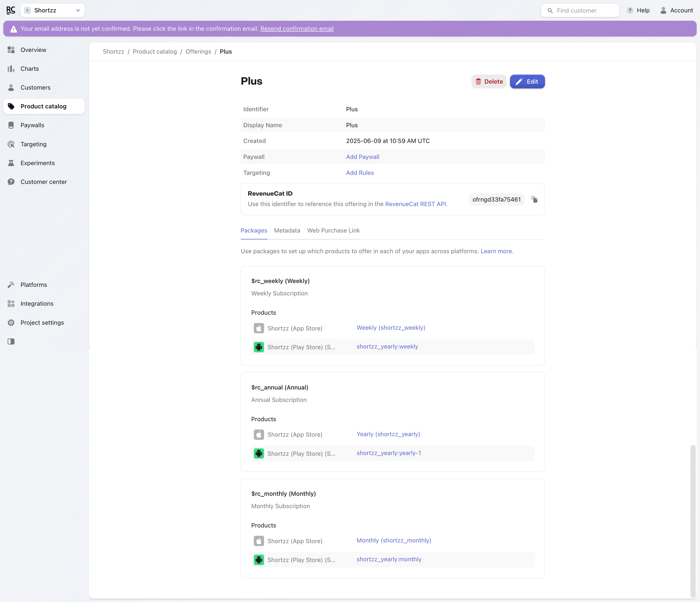
Task: Open the Help menu
Action: coord(638,10)
